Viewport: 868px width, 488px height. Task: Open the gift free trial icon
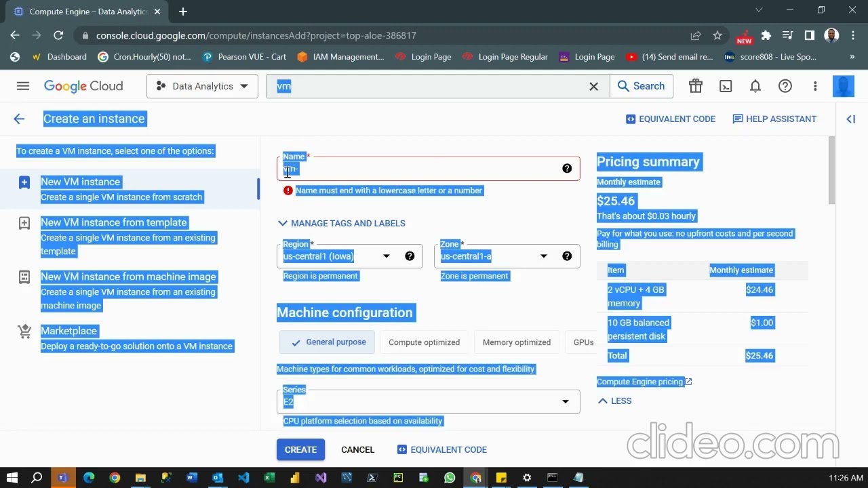coord(696,86)
